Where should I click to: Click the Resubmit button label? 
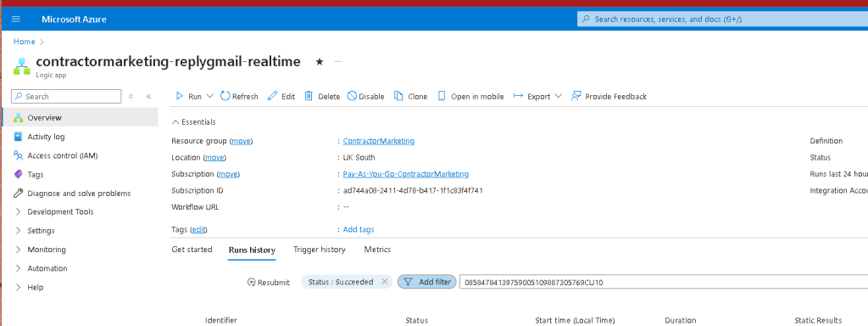pos(274,282)
